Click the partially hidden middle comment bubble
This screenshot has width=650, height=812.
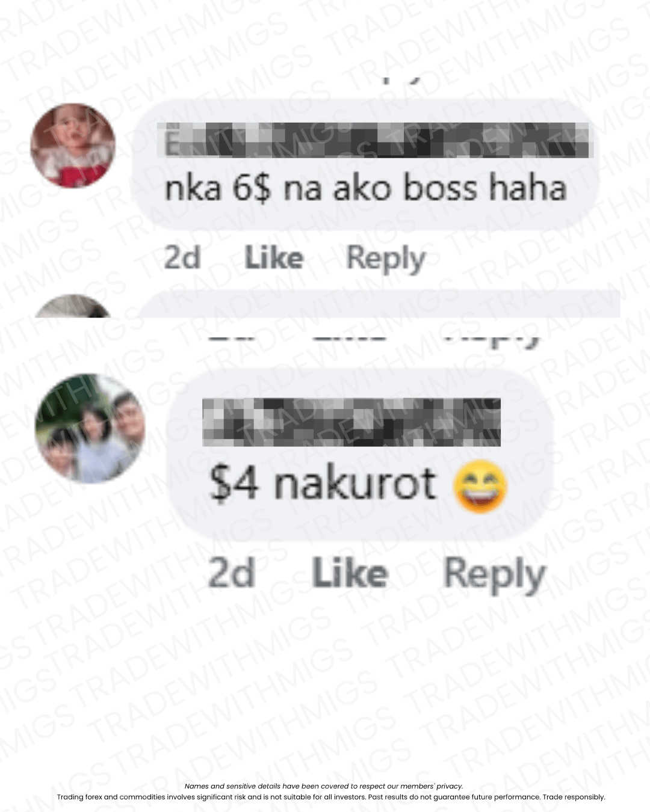379,304
